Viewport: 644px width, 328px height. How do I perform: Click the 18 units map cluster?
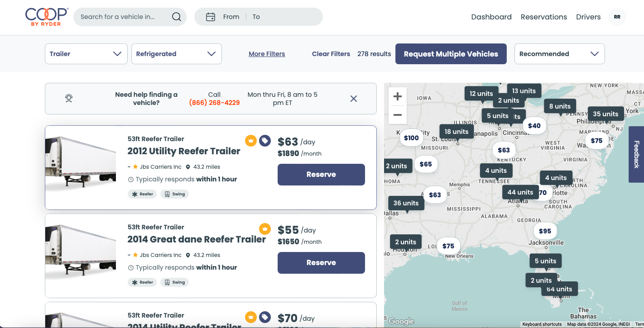(457, 132)
